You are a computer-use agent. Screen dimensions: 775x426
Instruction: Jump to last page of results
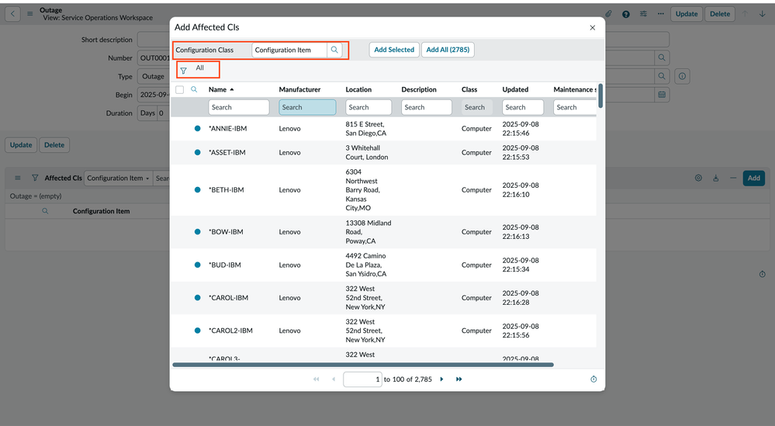(x=459, y=379)
